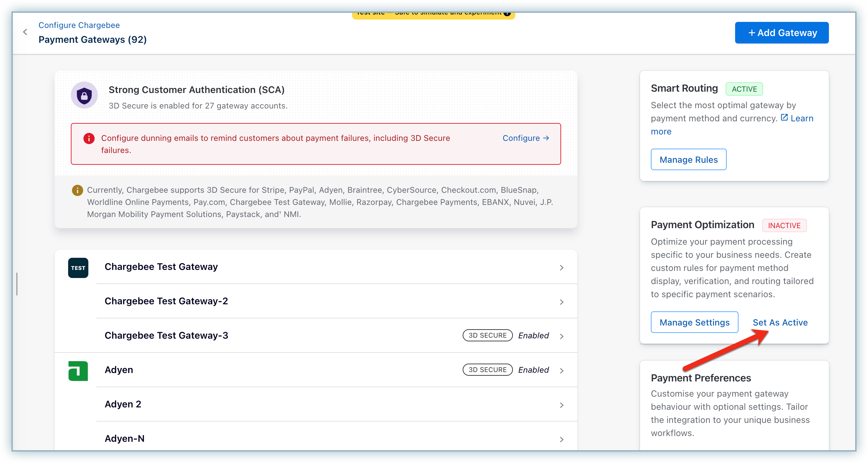Expand Chargebee Test Gateway chevron
Image resolution: width=868 pixels, height=463 pixels.
point(561,268)
